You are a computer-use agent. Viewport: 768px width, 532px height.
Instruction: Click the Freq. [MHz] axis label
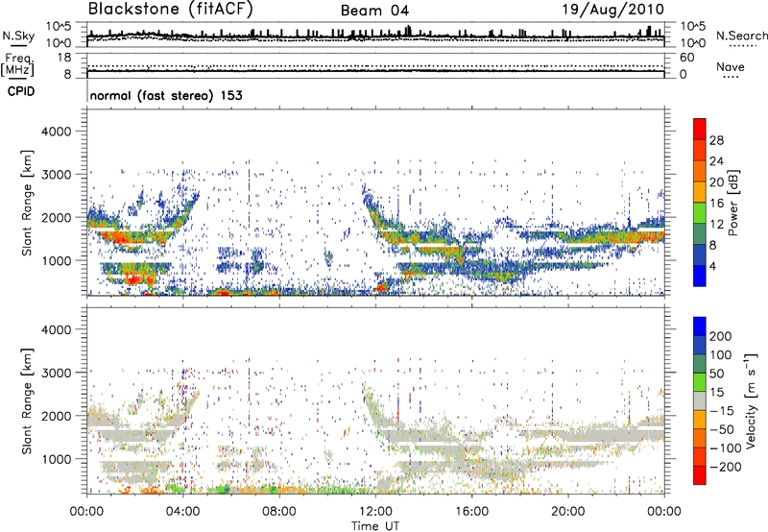(17, 65)
